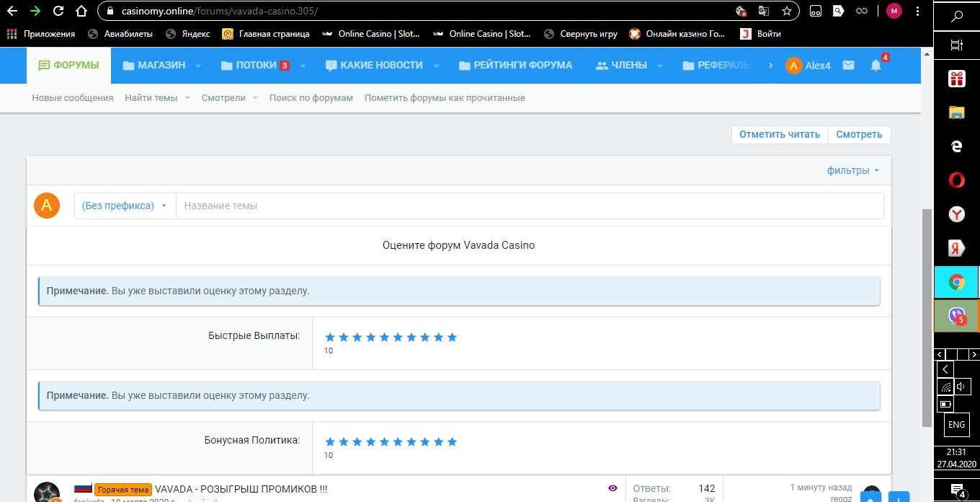The height and width of the screenshot is (502, 980).
Task: Open Apps shortcut in the bookmarks bar
Action: (x=41, y=33)
